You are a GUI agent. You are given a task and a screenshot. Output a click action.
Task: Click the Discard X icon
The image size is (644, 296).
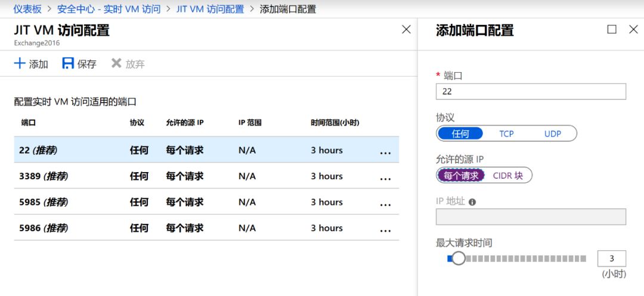(x=116, y=64)
